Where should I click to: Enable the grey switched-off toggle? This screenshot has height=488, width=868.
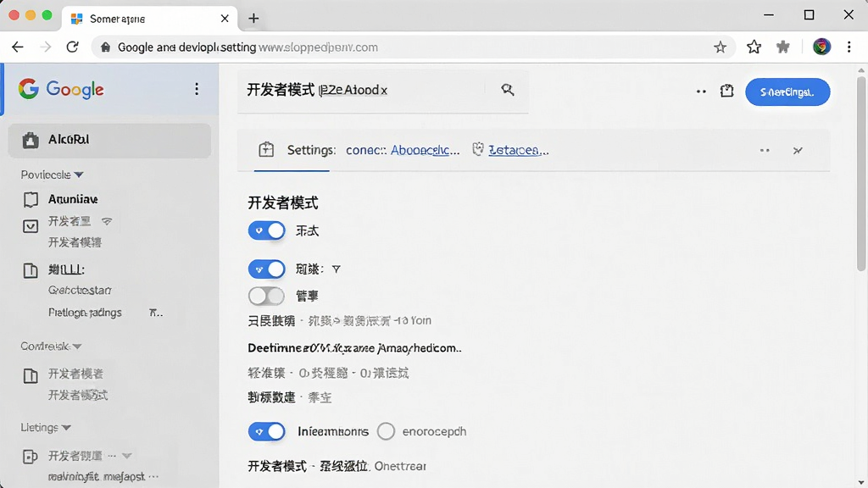266,296
